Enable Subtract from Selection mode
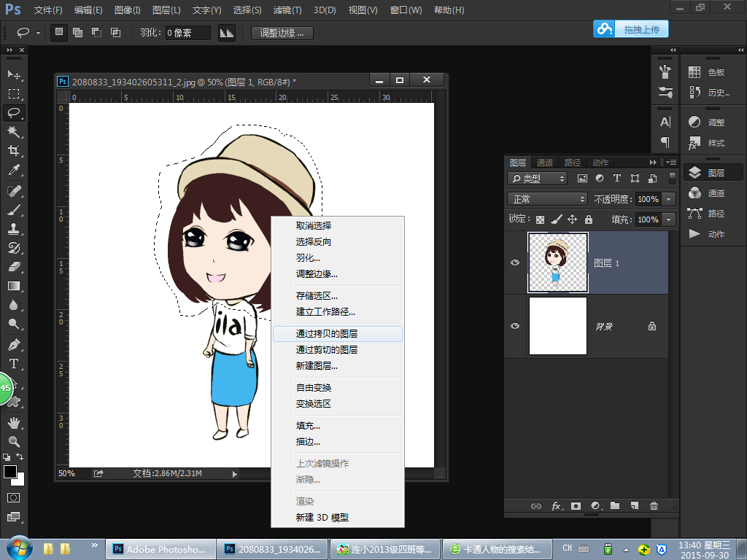The height and width of the screenshot is (560, 747). [x=97, y=32]
